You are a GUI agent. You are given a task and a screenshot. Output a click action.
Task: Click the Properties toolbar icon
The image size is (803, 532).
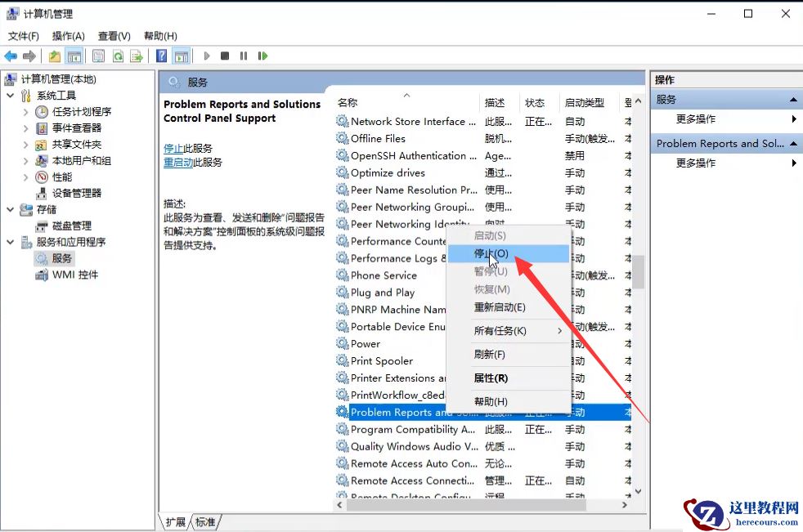pyautogui.click(x=98, y=56)
